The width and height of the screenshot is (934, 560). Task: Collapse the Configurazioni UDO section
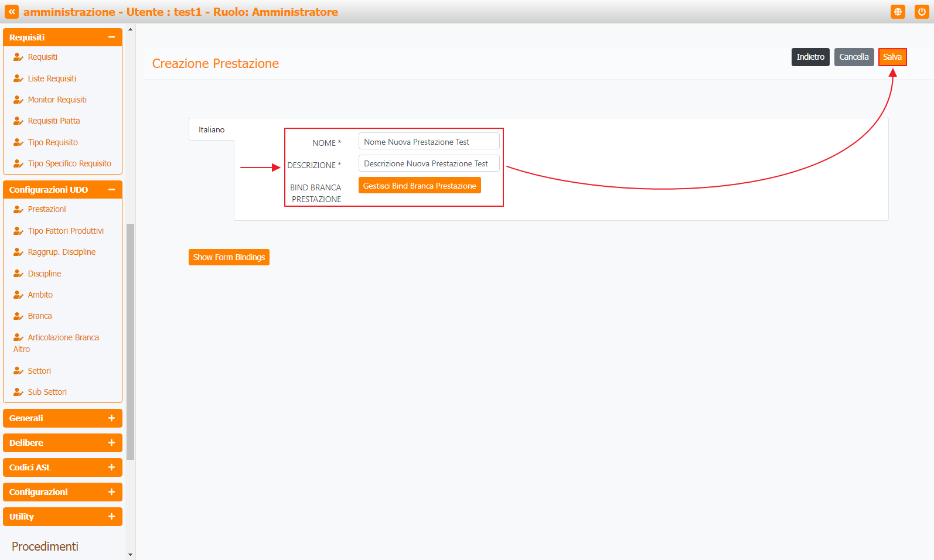111,190
